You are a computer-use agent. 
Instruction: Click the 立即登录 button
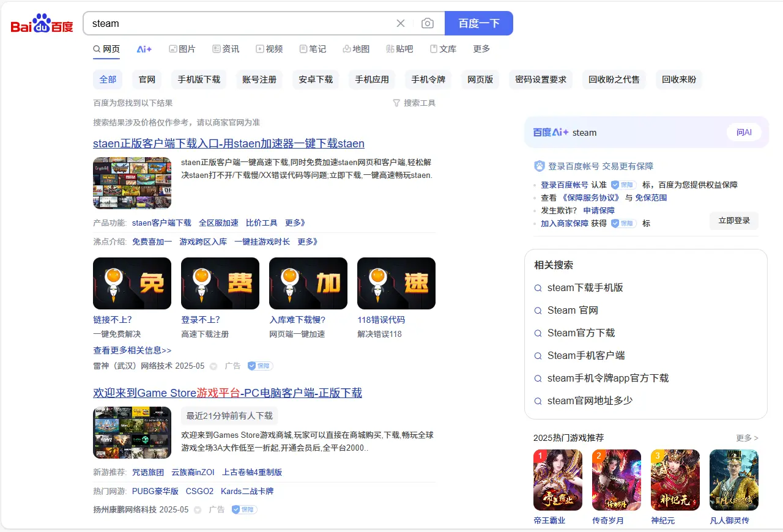[x=734, y=221]
